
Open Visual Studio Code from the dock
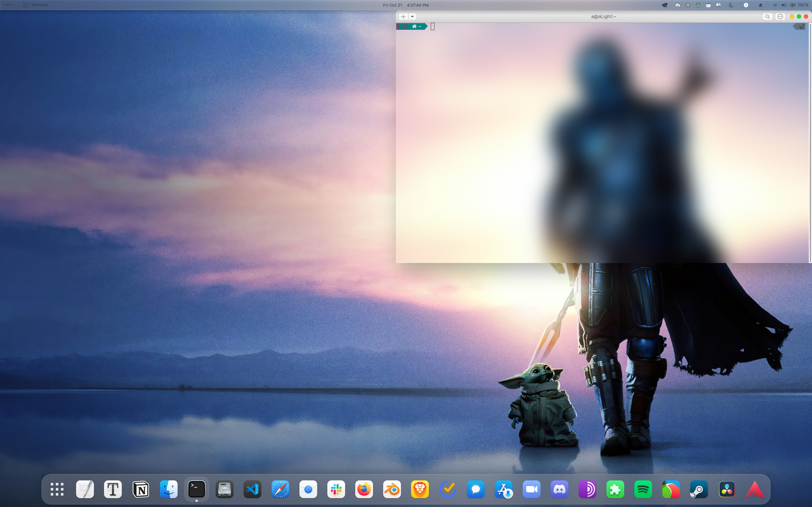252,489
